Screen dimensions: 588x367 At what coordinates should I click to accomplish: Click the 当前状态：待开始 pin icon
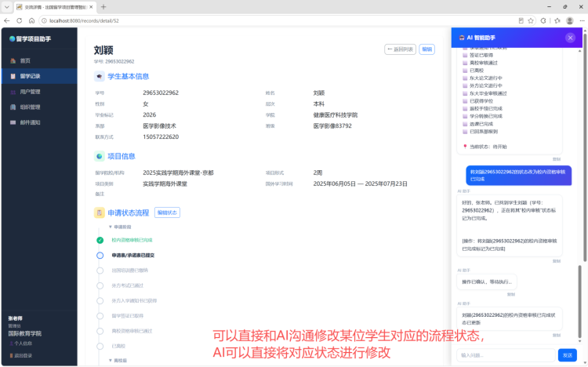465,147
